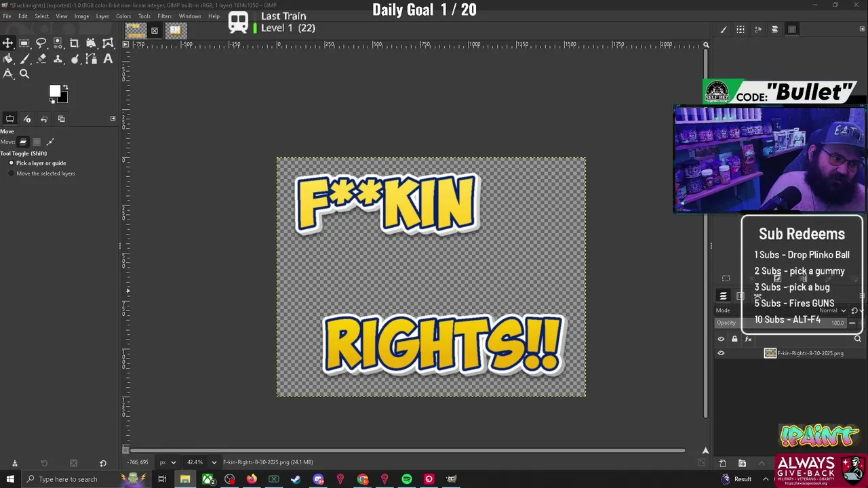Swap foreground and background colors
The width and height of the screenshot is (868, 488).
click(x=65, y=87)
